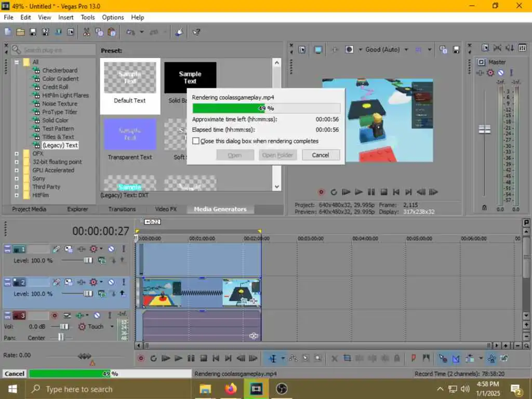The image size is (532, 399).
Task: Click the timeline Record button
Action: (x=141, y=358)
